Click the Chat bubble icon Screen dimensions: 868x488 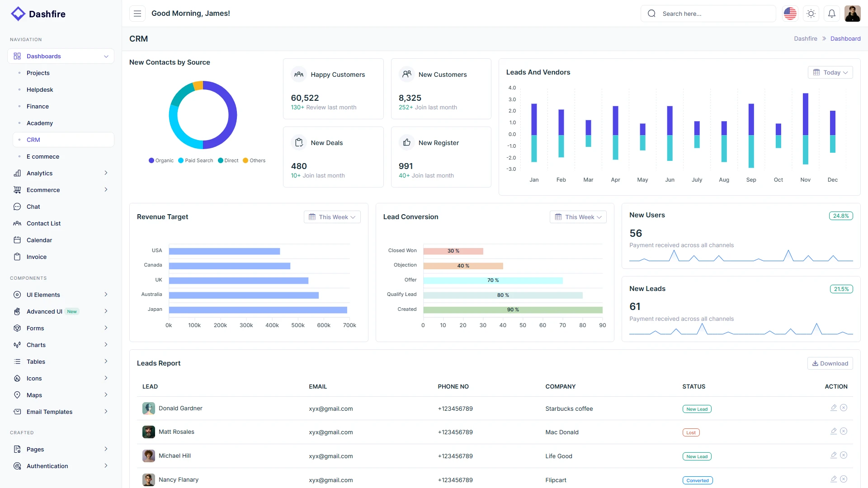point(17,206)
